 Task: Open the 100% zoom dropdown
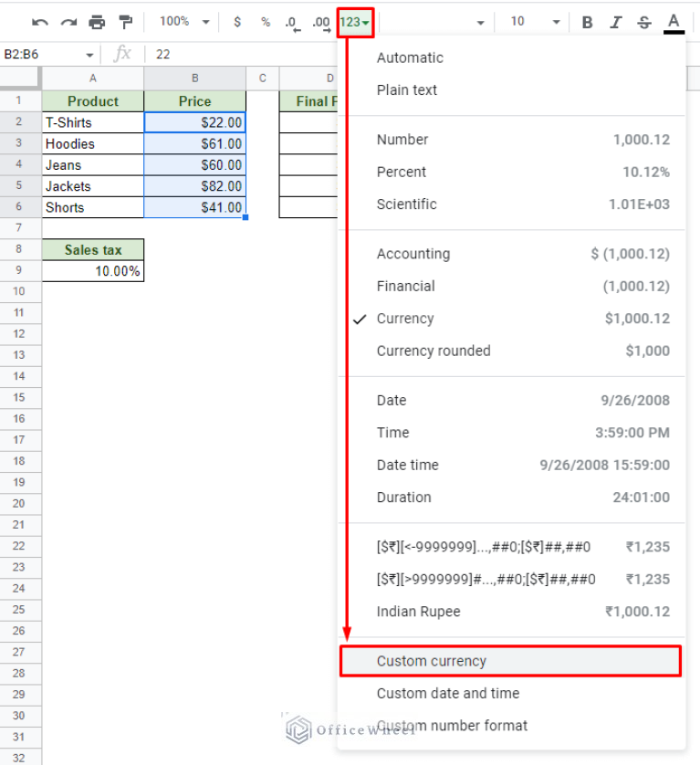click(x=184, y=22)
